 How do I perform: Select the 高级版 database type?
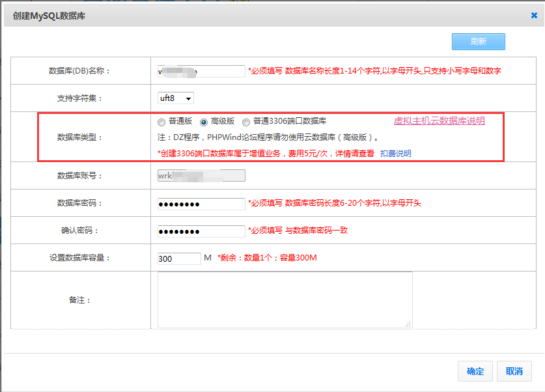point(203,122)
